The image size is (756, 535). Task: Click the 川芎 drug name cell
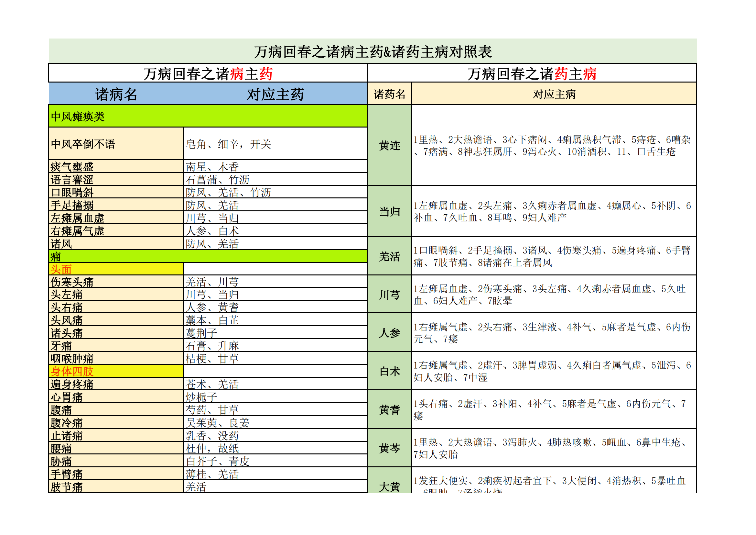click(x=390, y=295)
